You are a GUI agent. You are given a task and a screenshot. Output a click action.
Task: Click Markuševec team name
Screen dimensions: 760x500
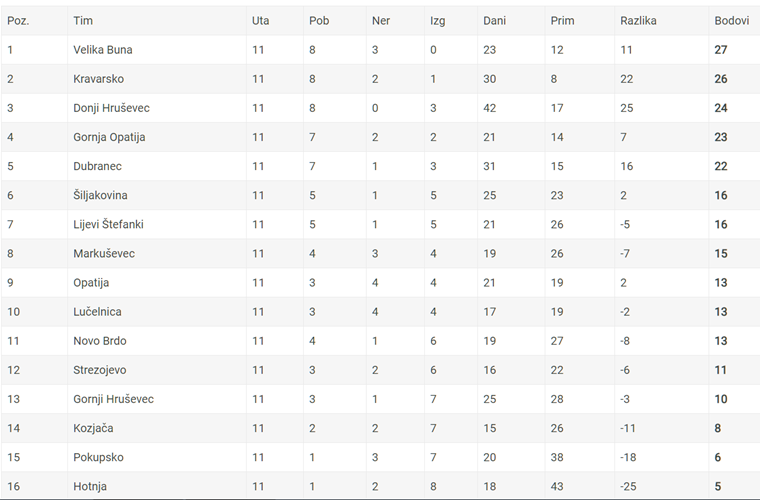pyautogui.click(x=104, y=253)
